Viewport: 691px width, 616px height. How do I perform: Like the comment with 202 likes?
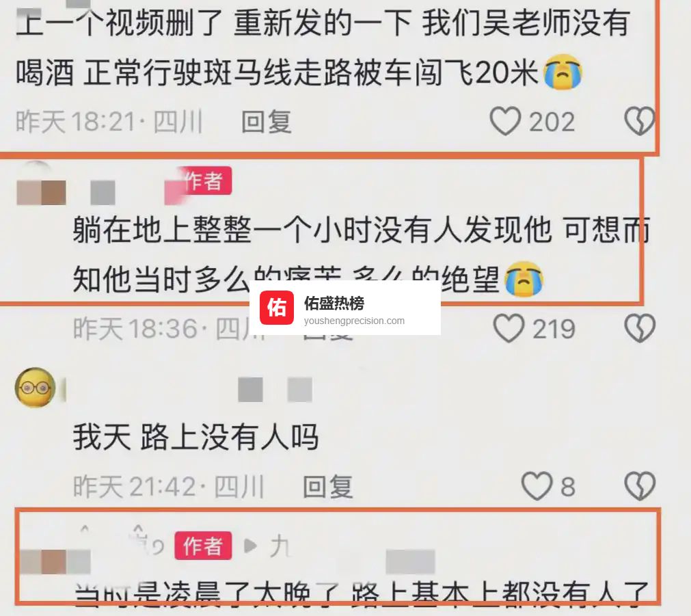pos(506,121)
